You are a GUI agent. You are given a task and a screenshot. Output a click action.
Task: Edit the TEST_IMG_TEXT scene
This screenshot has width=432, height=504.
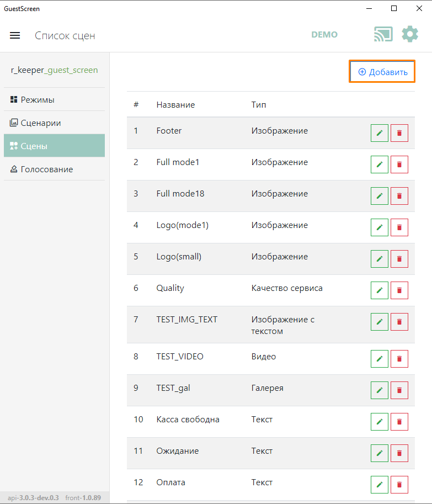tap(379, 322)
